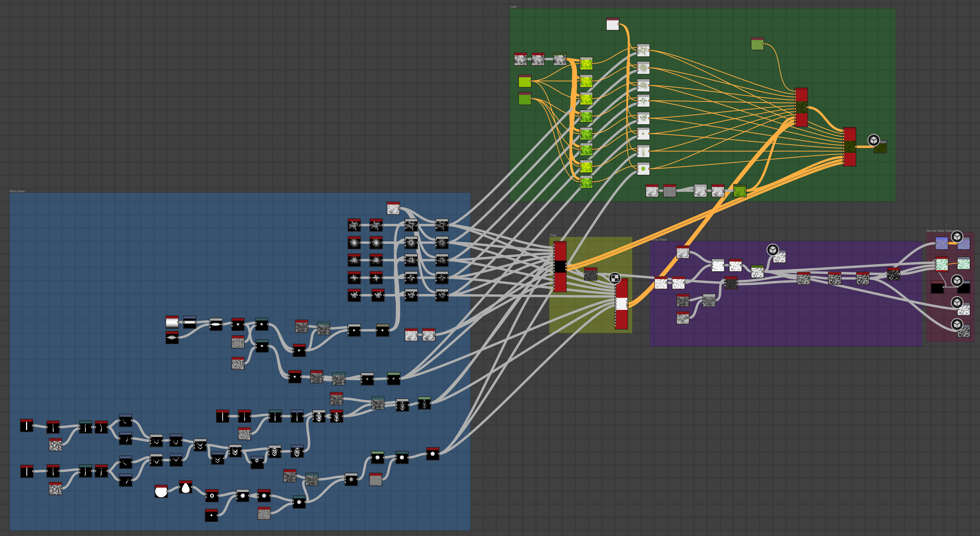
Task: Click the cube badge on the black output node
Action: [957, 281]
